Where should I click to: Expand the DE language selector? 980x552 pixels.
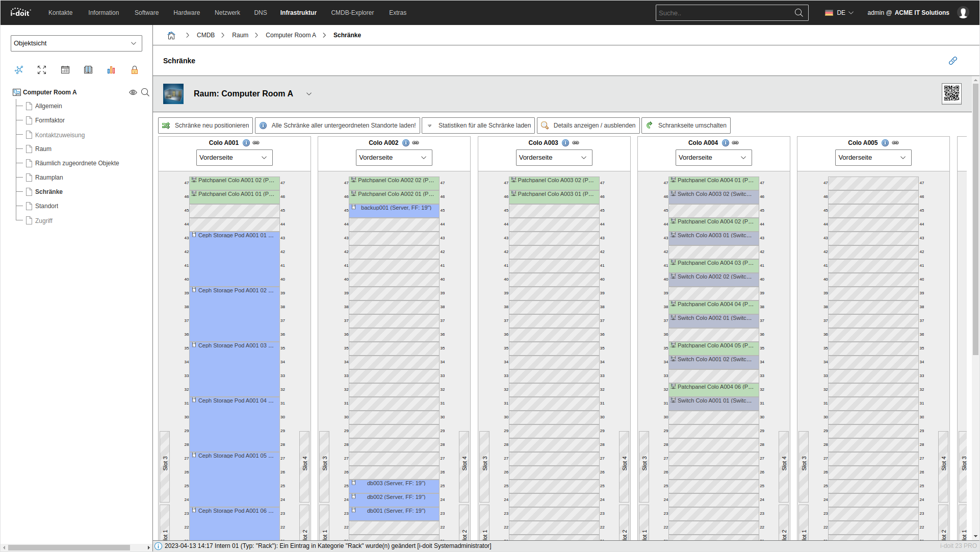(839, 13)
